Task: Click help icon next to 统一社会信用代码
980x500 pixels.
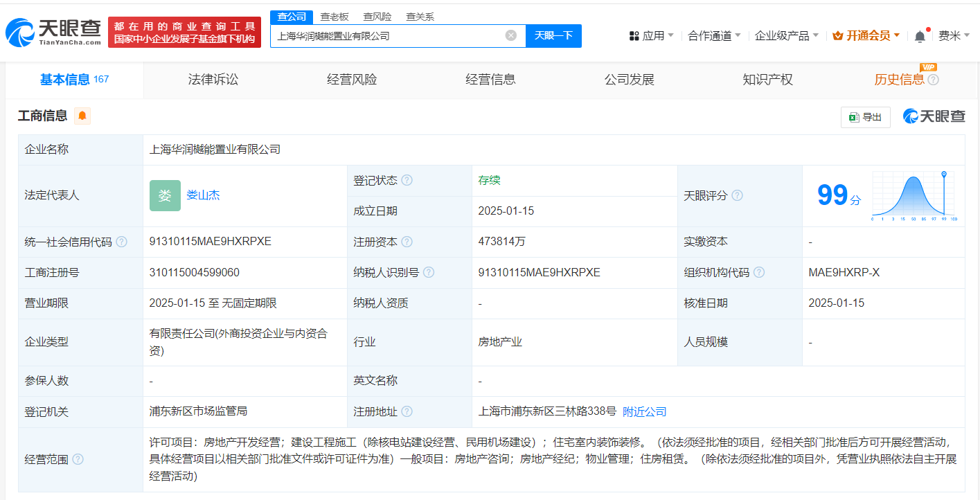Action: 122,242
